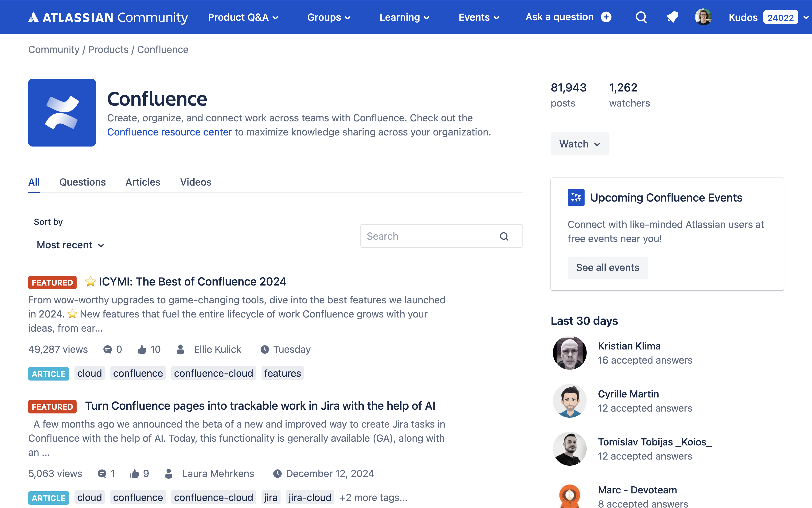This screenshot has width=812, height=508.
Task: Click comment icon on ICYMI post
Action: point(107,349)
